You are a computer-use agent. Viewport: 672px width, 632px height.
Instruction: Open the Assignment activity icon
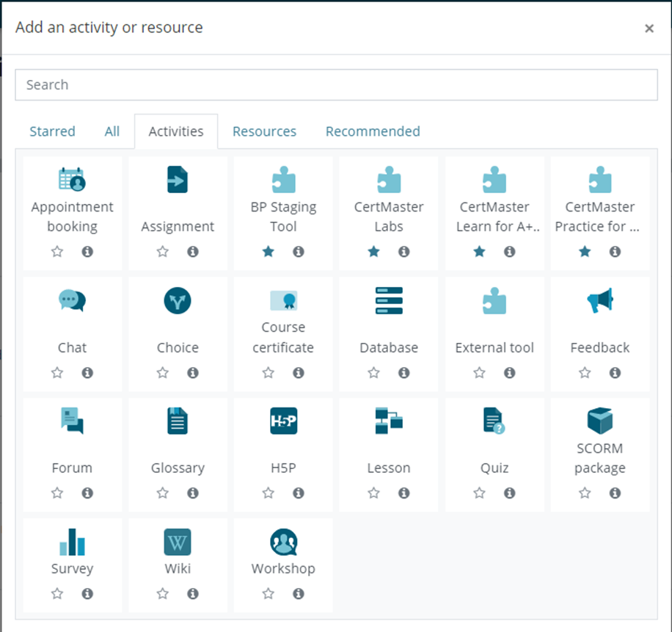click(x=178, y=180)
